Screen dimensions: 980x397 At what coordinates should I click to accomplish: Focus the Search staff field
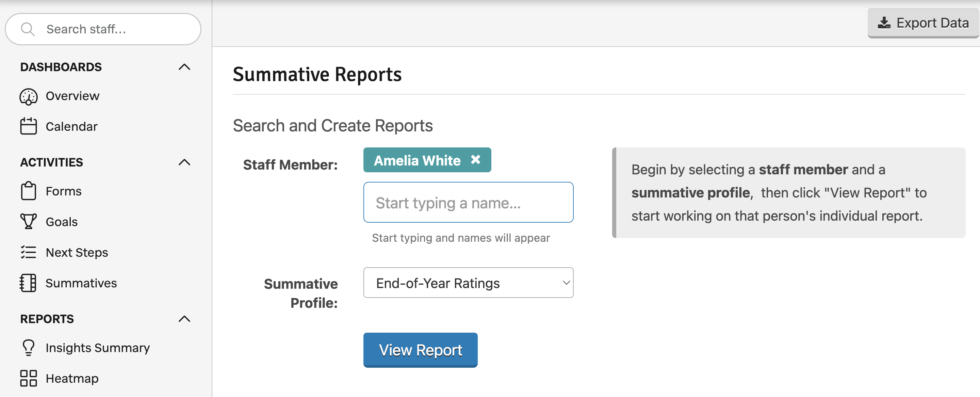click(103, 29)
